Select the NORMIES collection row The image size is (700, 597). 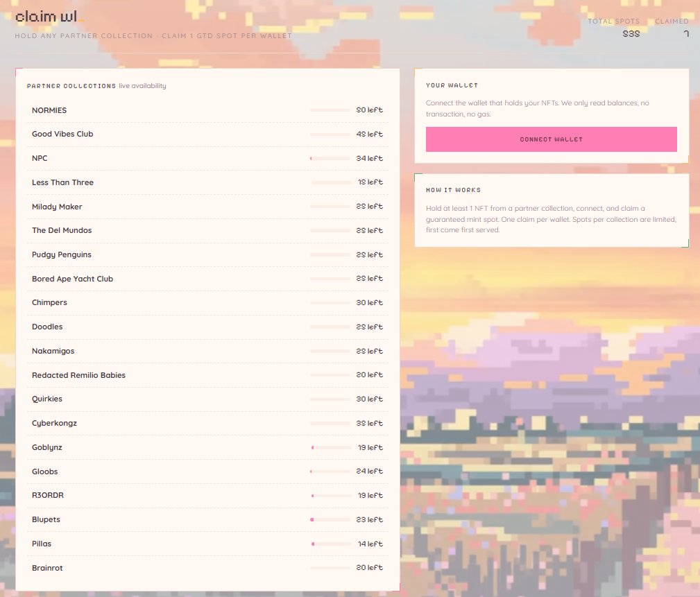pyautogui.click(x=207, y=110)
